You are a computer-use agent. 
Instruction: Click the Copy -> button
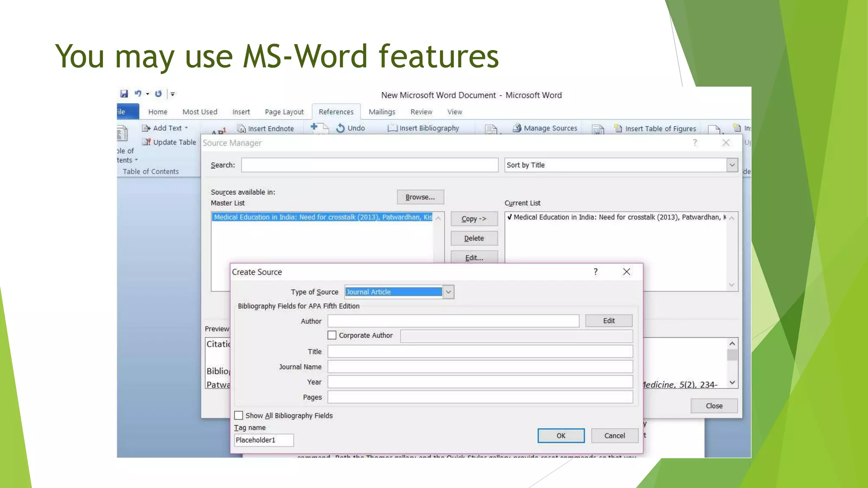pos(474,219)
